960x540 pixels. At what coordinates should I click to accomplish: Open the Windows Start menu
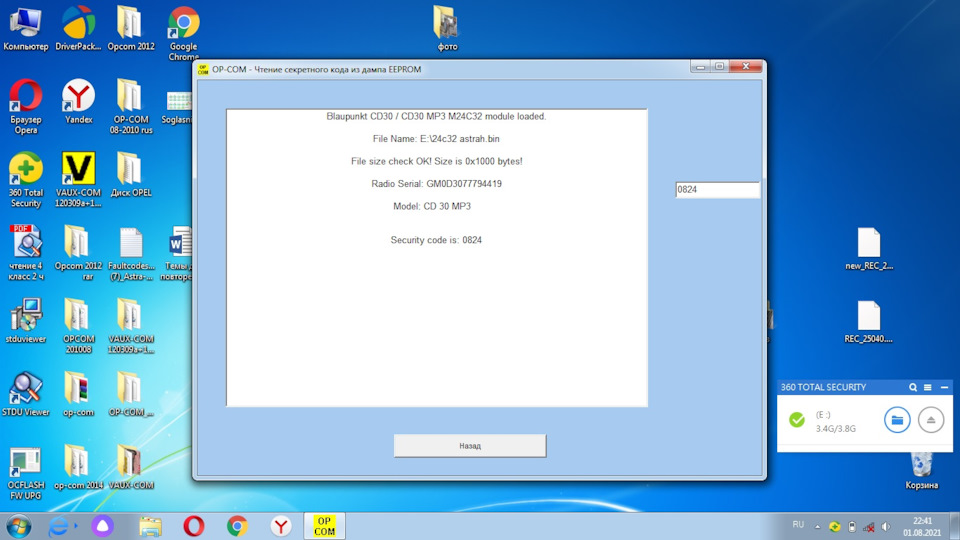18,526
